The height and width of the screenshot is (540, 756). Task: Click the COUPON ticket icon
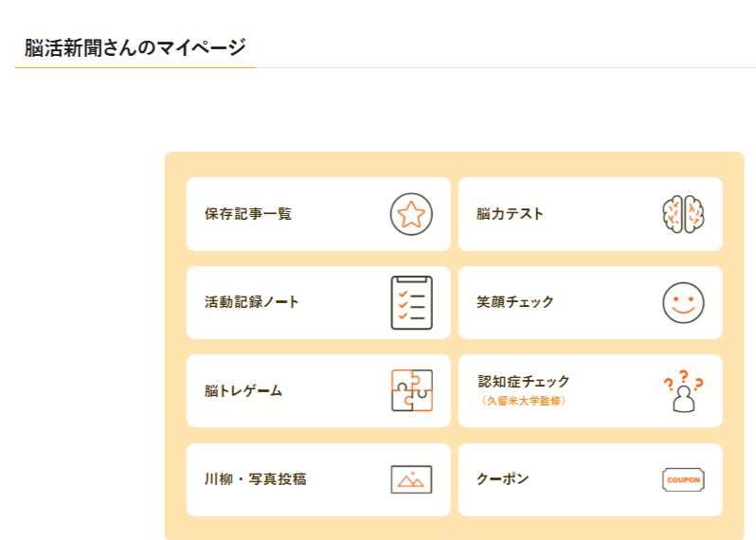coord(683,479)
